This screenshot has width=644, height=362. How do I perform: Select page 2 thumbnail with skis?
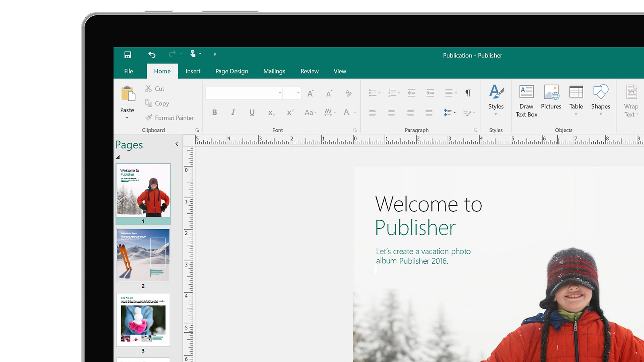point(143,255)
